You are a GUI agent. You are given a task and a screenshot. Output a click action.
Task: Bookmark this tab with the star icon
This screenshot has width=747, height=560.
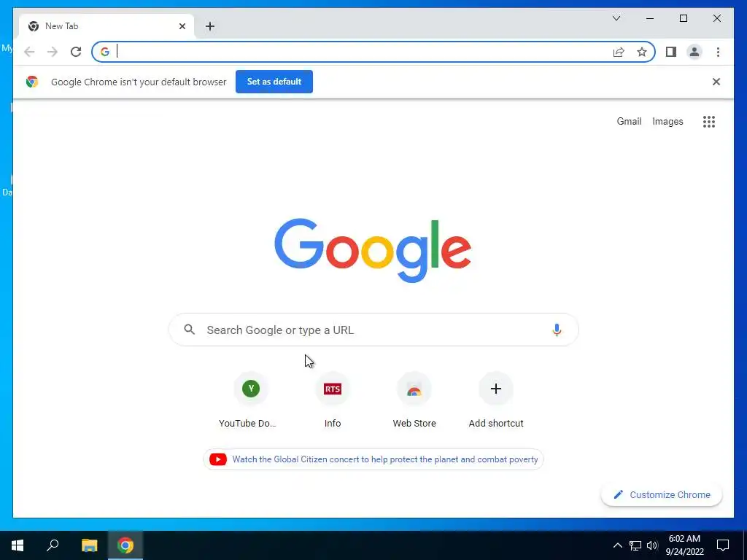pyautogui.click(x=642, y=52)
